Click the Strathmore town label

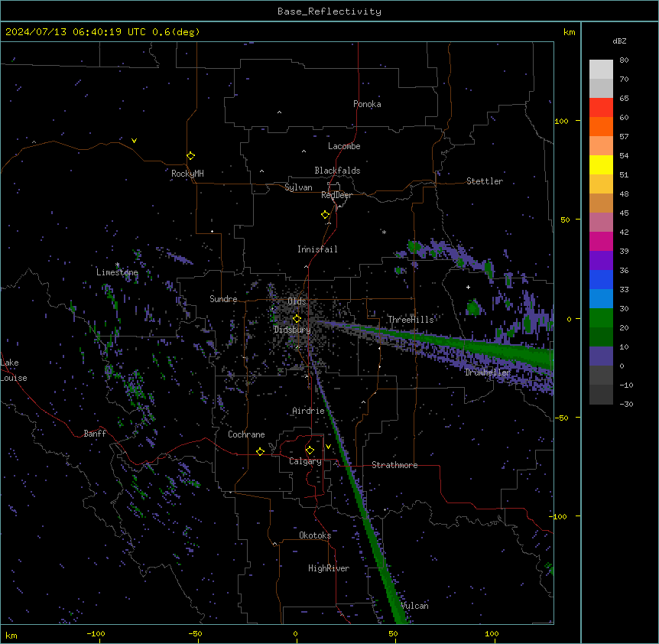click(x=394, y=465)
